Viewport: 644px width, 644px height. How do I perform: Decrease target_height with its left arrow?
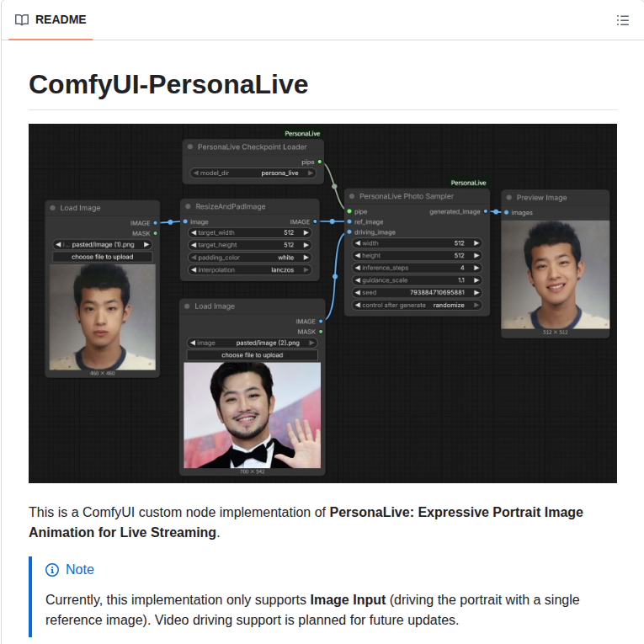point(194,245)
